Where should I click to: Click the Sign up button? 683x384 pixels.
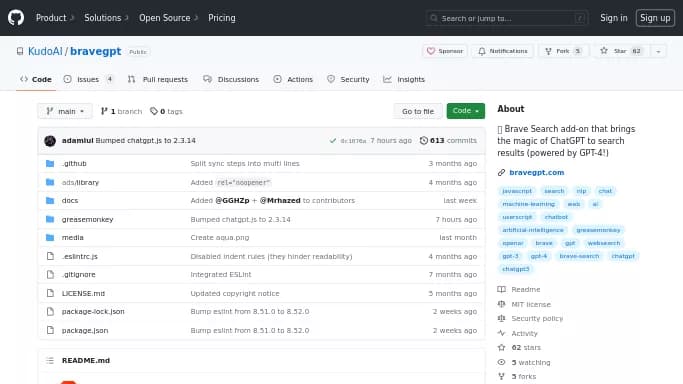coord(655,18)
